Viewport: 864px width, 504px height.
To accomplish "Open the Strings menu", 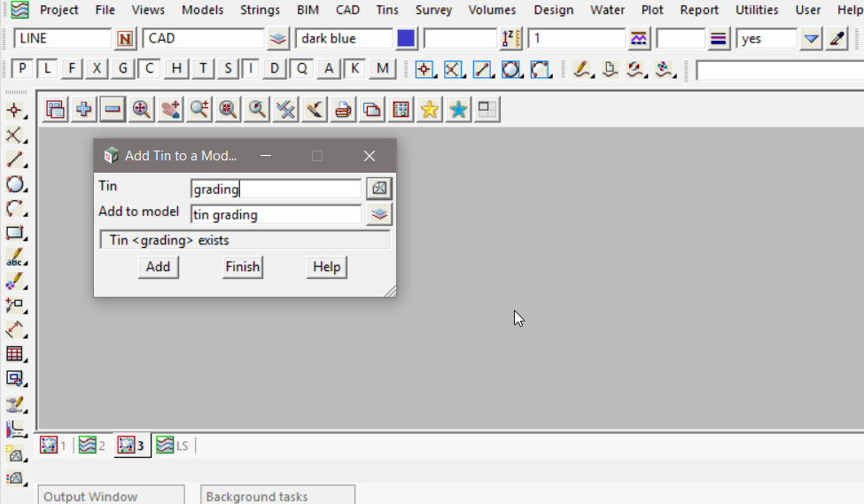I will tap(260, 10).
